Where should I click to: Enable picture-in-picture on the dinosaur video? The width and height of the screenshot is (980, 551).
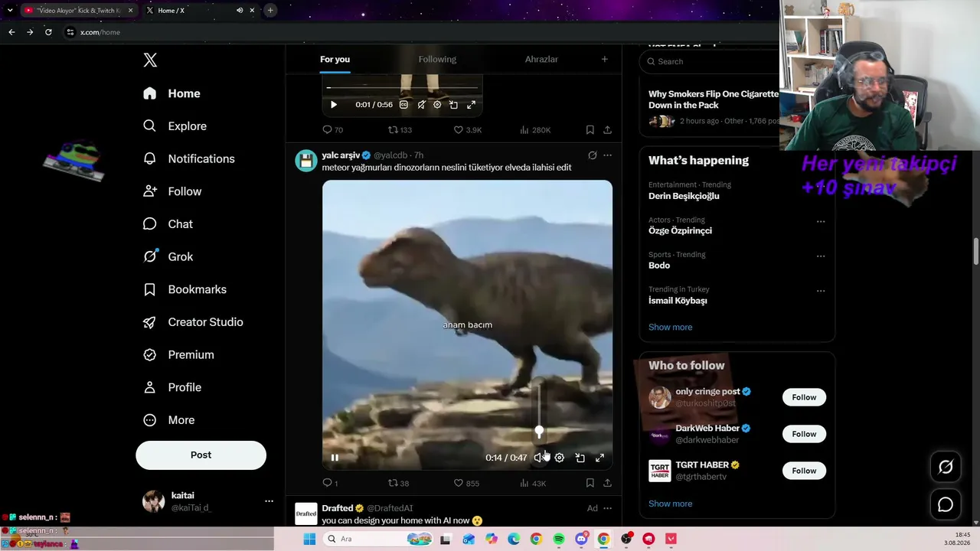580,458
